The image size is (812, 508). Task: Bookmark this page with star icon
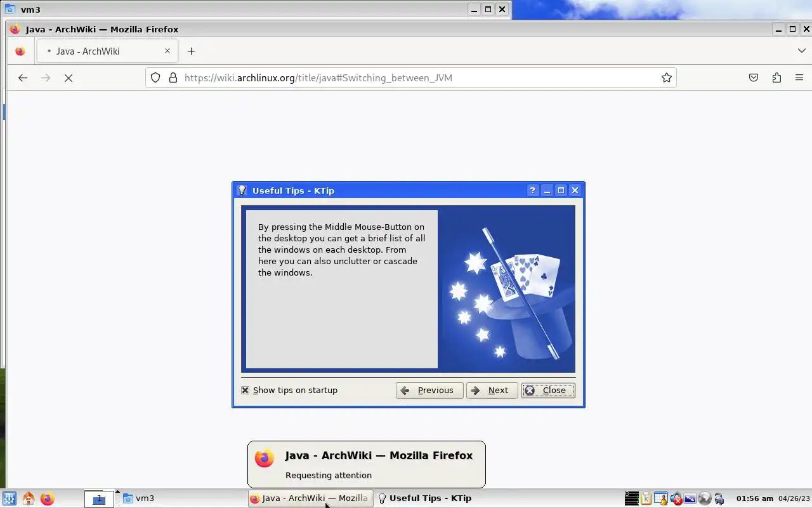click(x=666, y=77)
